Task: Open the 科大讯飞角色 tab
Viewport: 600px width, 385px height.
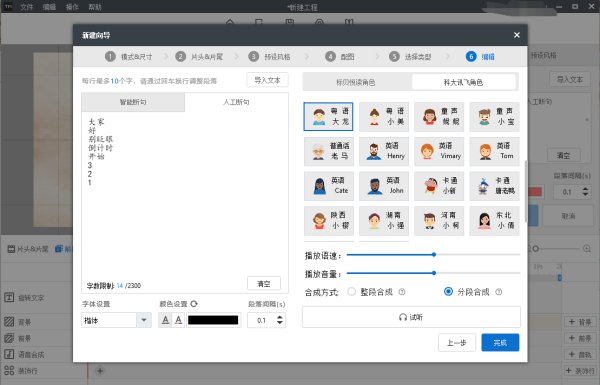Action: coord(463,82)
